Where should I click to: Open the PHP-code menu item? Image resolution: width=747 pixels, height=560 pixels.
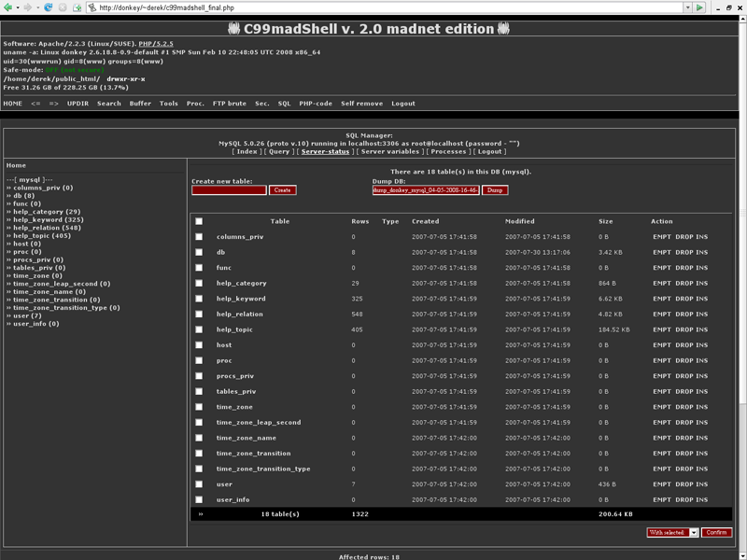click(x=316, y=104)
